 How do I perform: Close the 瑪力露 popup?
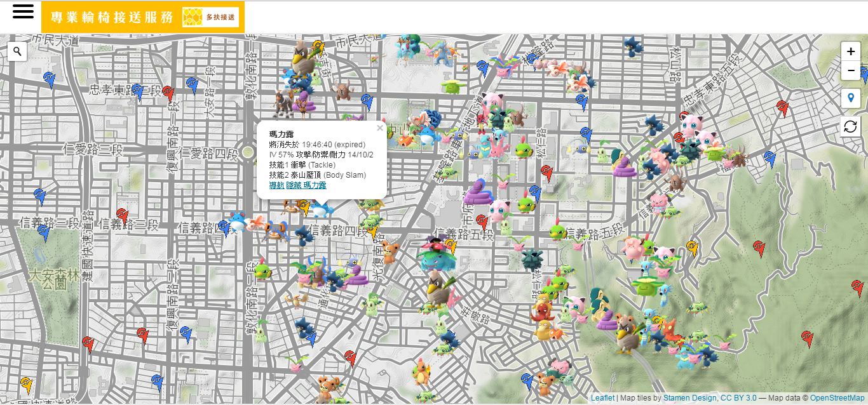click(380, 128)
